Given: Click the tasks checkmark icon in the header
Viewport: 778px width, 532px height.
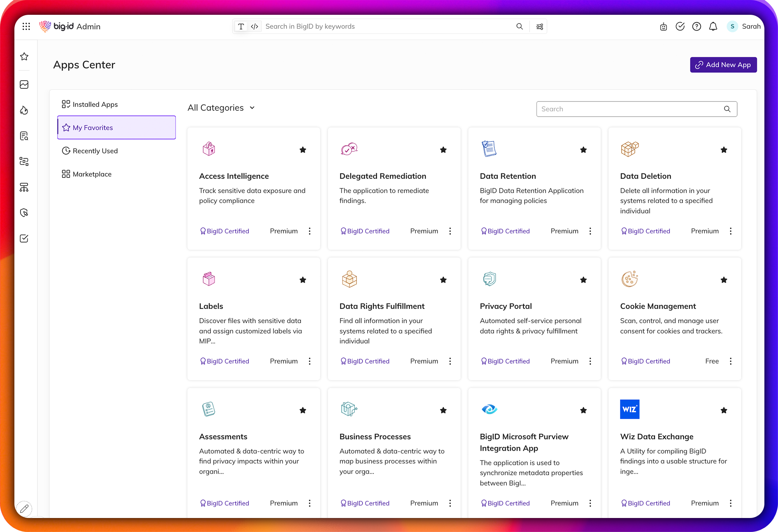Looking at the screenshot, I should tap(680, 26).
